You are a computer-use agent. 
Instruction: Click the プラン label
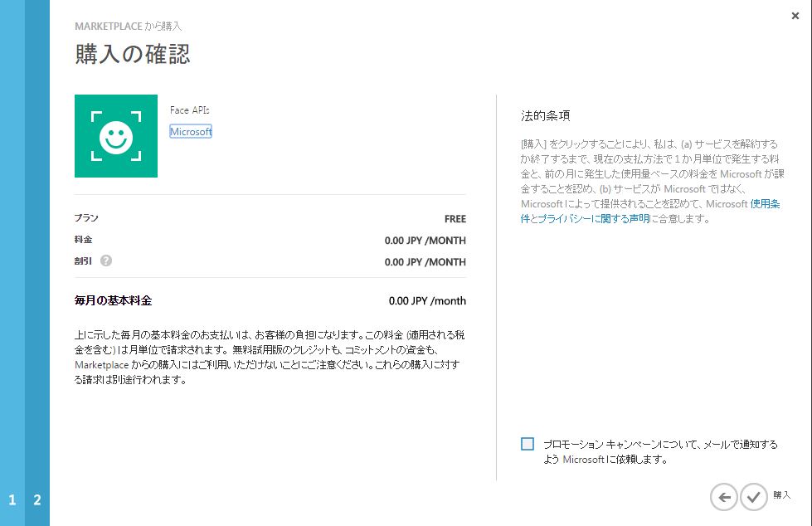(x=86, y=218)
